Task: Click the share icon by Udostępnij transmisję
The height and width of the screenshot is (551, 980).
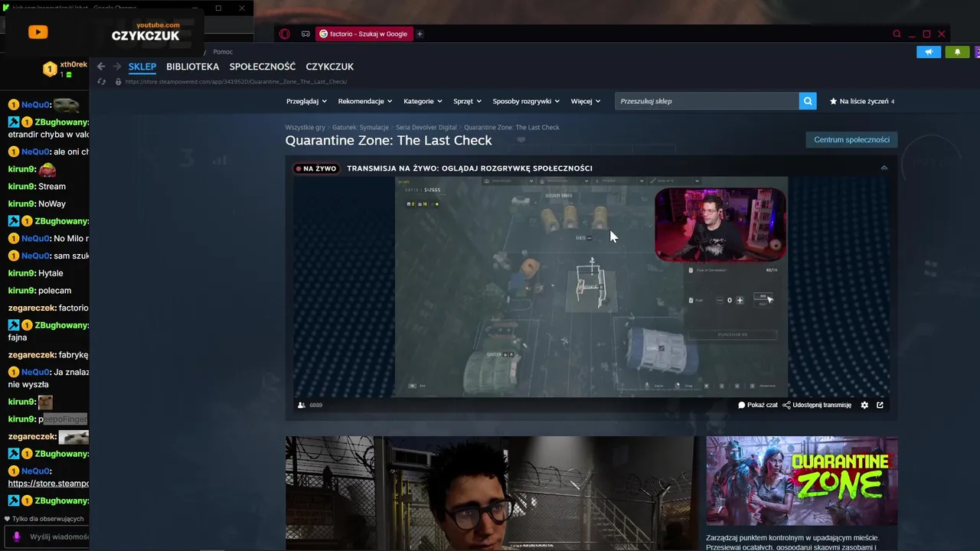Action: pos(786,405)
